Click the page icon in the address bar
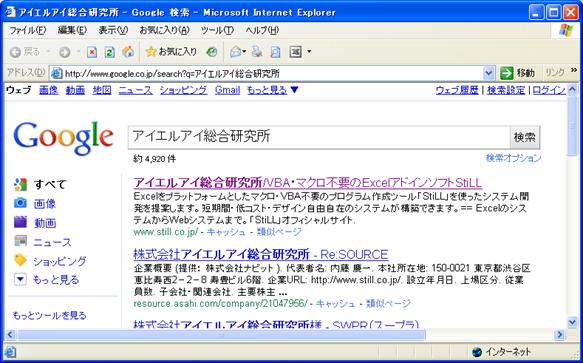This screenshot has height=363, width=583. [x=57, y=74]
